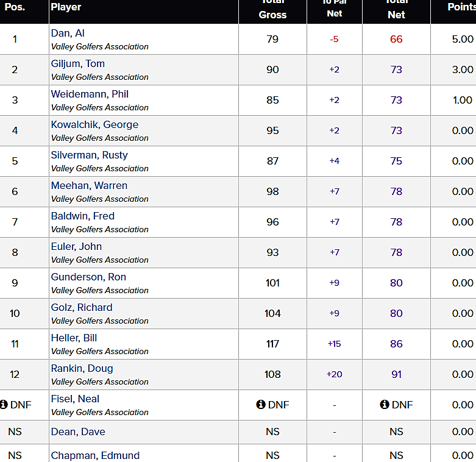
Task: Click Al Dan's total net score 66
Action: [x=396, y=39]
